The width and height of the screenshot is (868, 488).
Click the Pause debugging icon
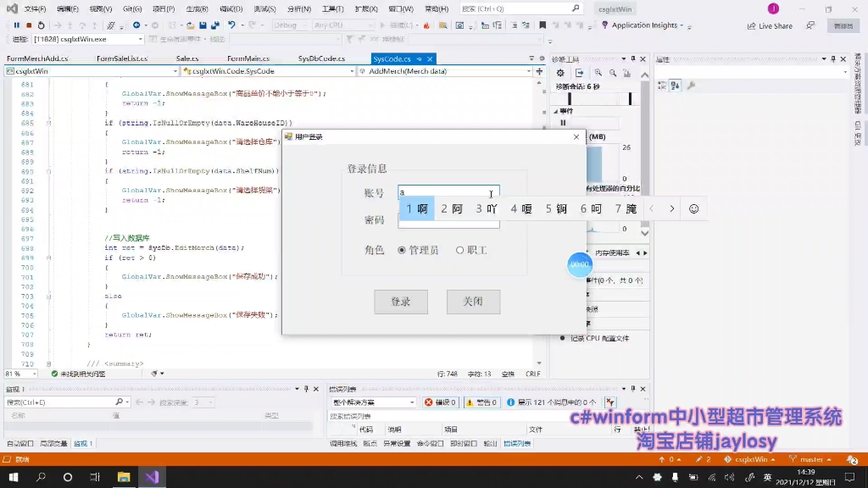pos(17,25)
